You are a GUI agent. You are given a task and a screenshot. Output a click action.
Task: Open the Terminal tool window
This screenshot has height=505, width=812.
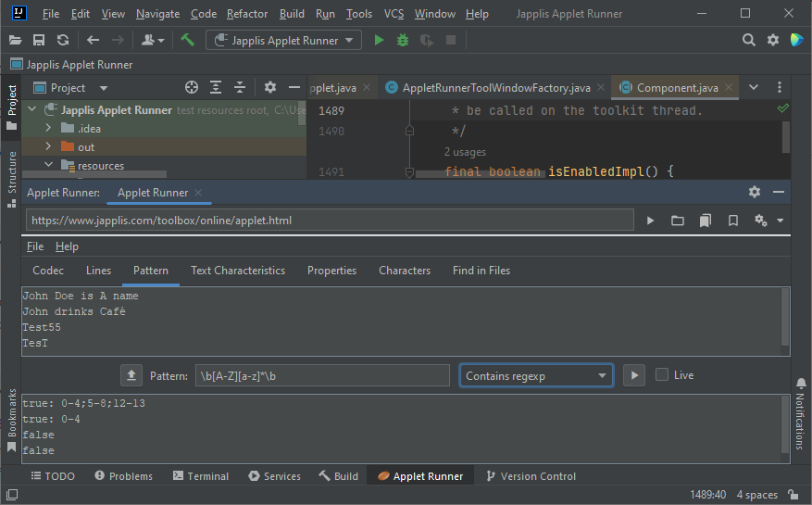pyautogui.click(x=200, y=476)
